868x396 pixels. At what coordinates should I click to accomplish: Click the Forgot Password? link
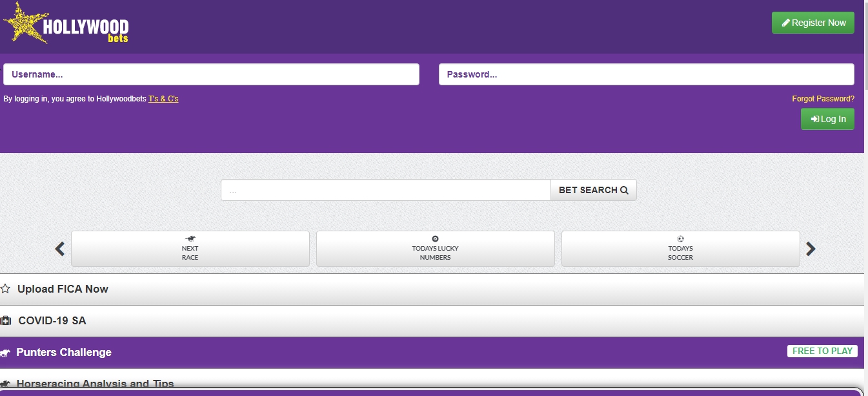[x=823, y=99]
